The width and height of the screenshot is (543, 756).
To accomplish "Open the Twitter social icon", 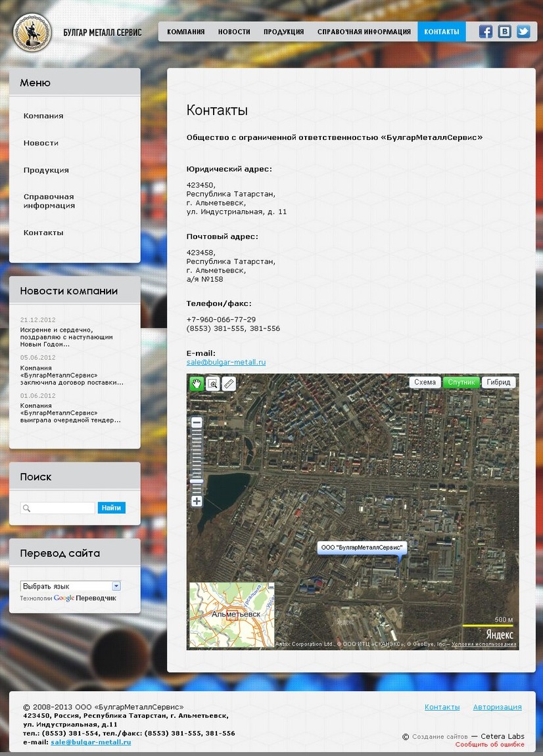I will 523,32.
